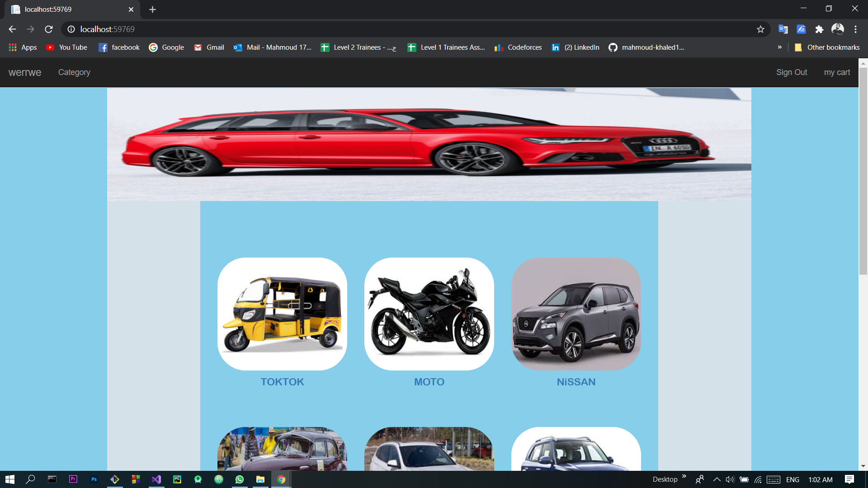Open Photoshop from taskbar
This screenshot has width=868, height=488.
click(x=94, y=479)
